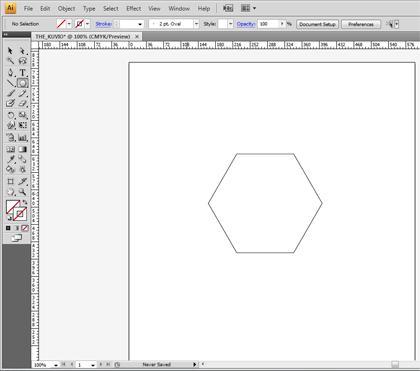
Task: Select the Type tool
Action: 22,72
